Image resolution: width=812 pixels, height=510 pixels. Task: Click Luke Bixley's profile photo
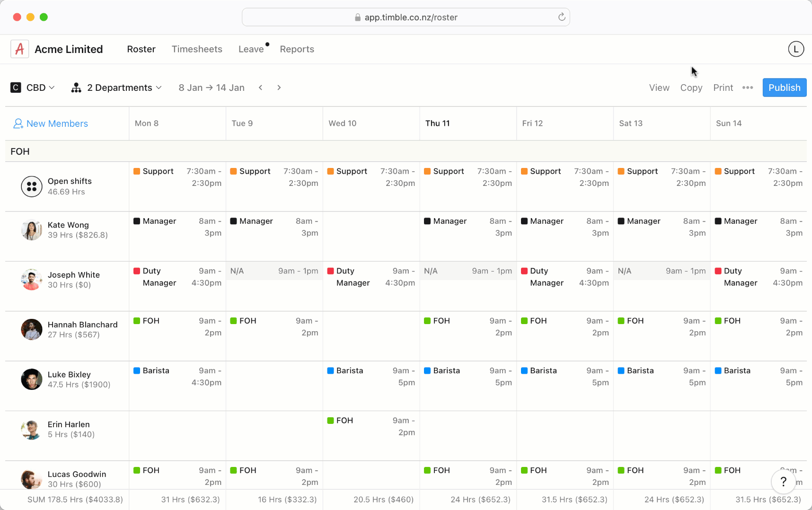click(31, 379)
